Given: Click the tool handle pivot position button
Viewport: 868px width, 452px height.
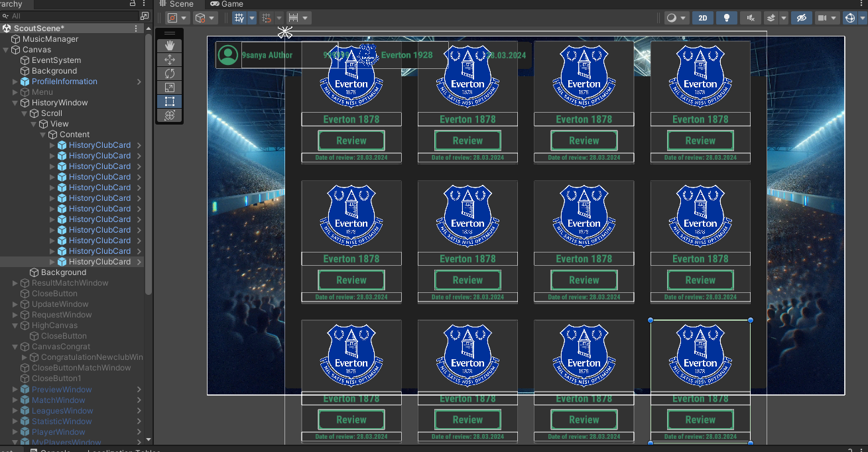Looking at the screenshot, I should pos(177,18).
